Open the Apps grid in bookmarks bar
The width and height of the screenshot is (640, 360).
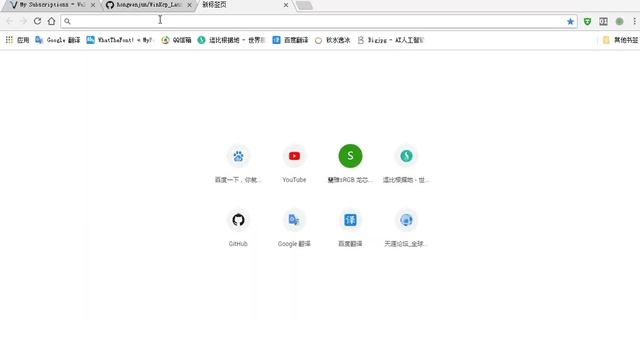17,40
